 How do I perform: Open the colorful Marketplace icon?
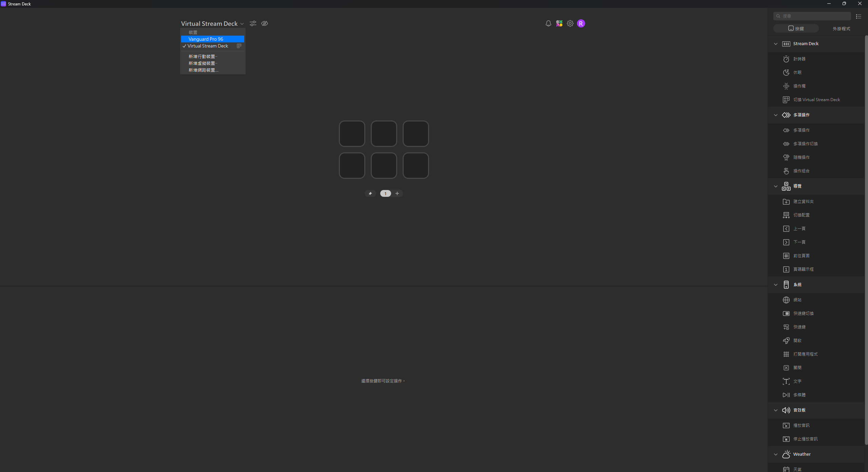click(559, 23)
